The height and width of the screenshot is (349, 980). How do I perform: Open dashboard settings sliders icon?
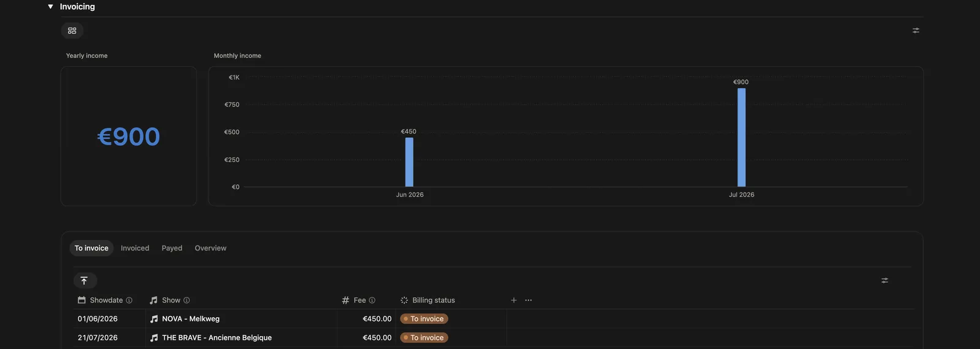(x=916, y=31)
